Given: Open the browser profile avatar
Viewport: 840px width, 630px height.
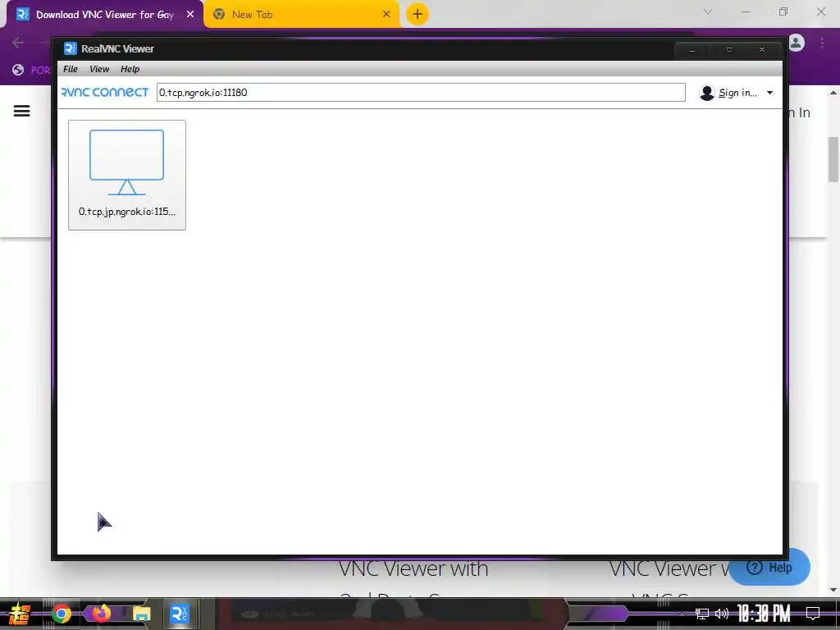Looking at the screenshot, I should pyautogui.click(x=797, y=43).
